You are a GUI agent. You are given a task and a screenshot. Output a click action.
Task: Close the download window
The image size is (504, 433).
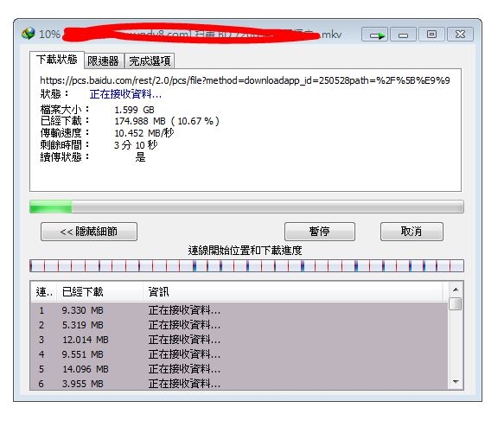[x=460, y=34]
